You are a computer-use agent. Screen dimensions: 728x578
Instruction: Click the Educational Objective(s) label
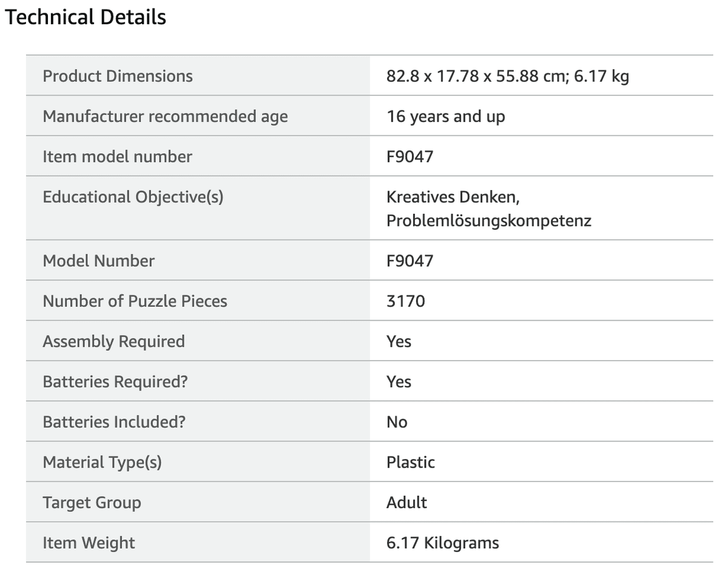[x=133, y=197]
